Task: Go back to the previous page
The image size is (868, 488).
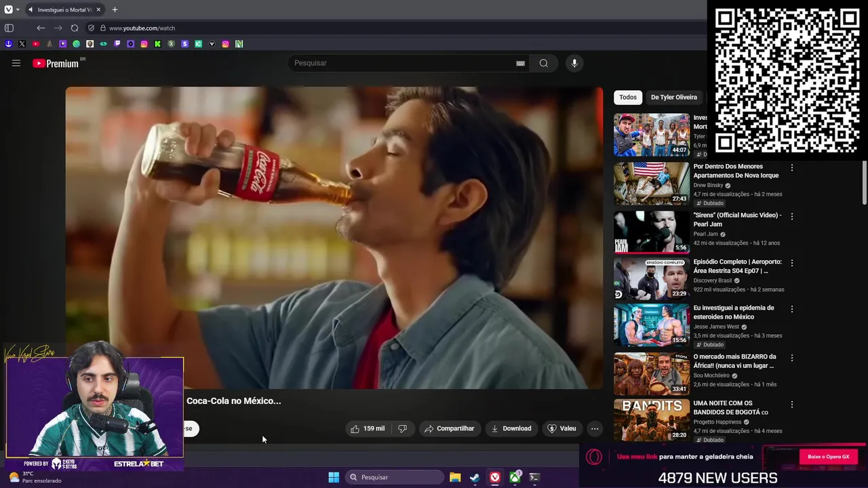Action: (41, 28)
